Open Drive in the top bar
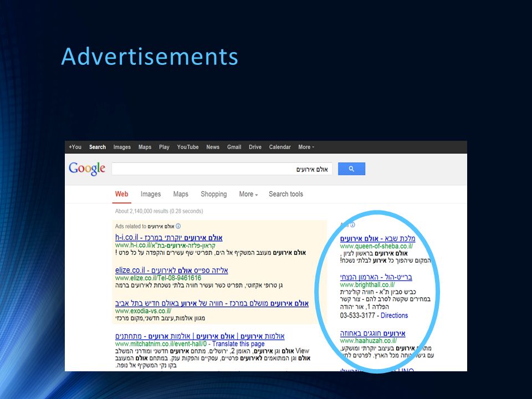This screenshot has width=532, height=399. [x=255, y=147]
